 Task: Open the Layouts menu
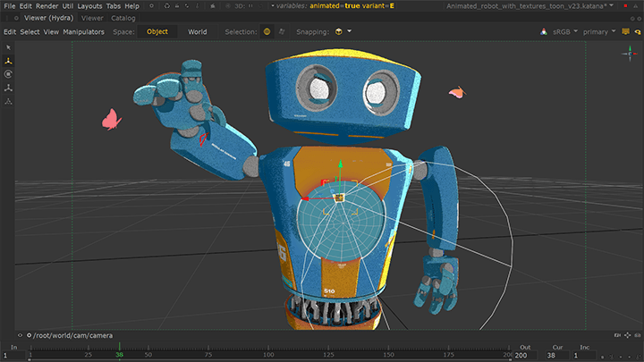pos(89,6)
